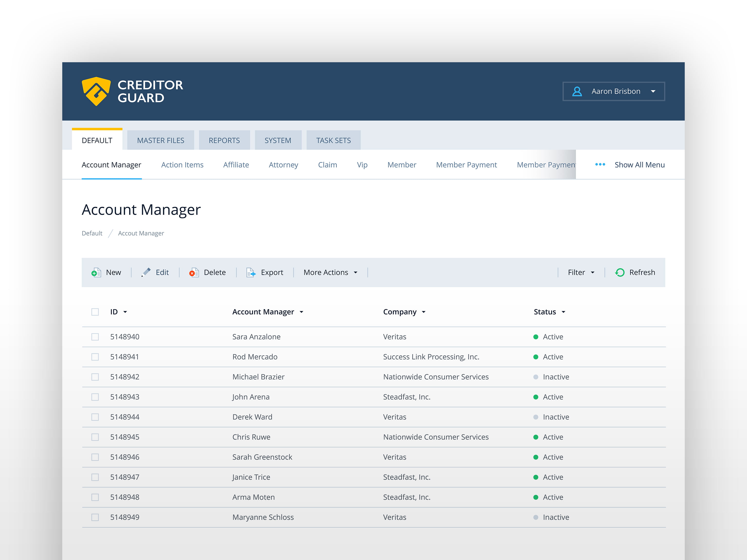Click the New document icon
The height and width of the screenshot is (560, 747).
pyautogui.click(x=96, y=272)
